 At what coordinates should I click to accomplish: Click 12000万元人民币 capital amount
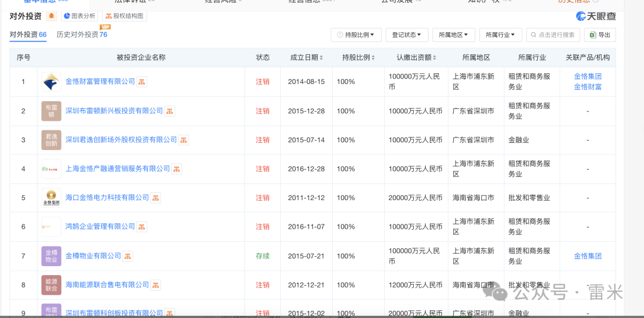point(416,285)
